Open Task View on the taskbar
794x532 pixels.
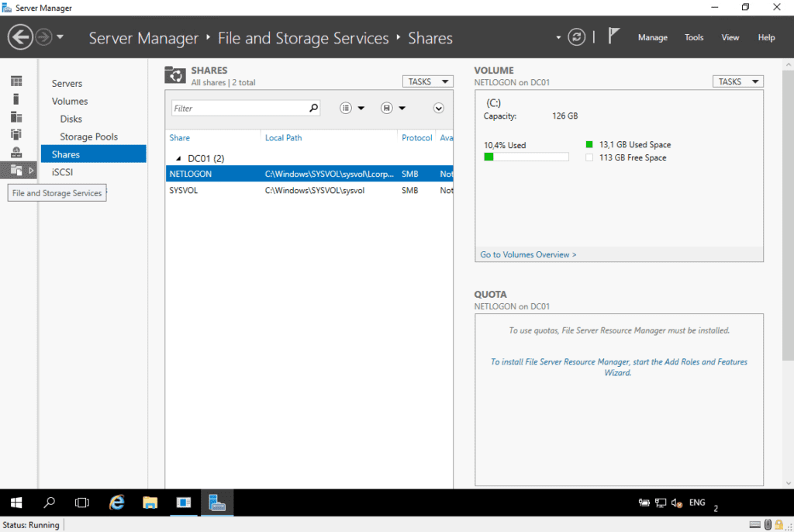pos(81,503)
